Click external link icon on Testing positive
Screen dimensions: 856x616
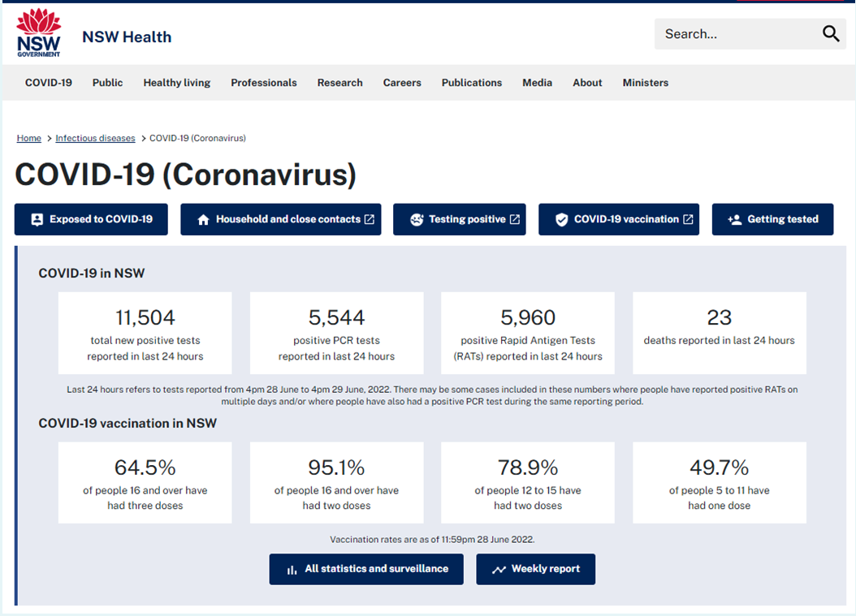[515, 219]
